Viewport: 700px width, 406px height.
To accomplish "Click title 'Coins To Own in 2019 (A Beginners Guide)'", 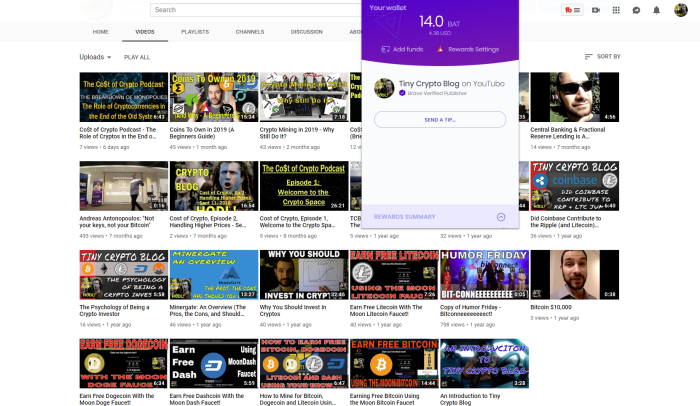I will pos(202,133).
